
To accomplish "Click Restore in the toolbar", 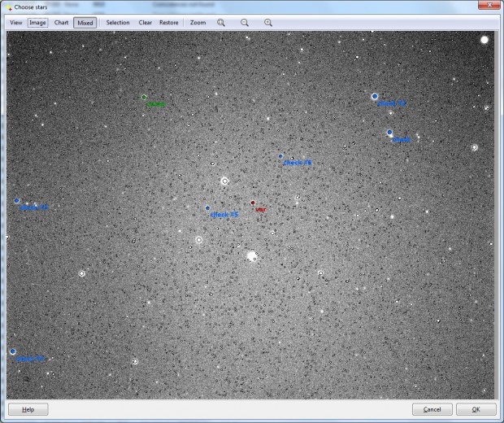I will [169, 23].
